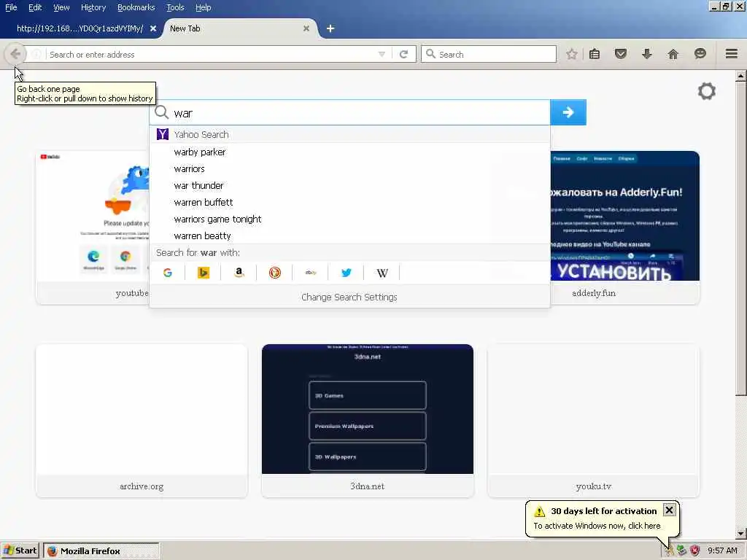This screenshot has width=747, height=560.
Task: Open the youku.tv top site tile
Action: pos(593,421)
